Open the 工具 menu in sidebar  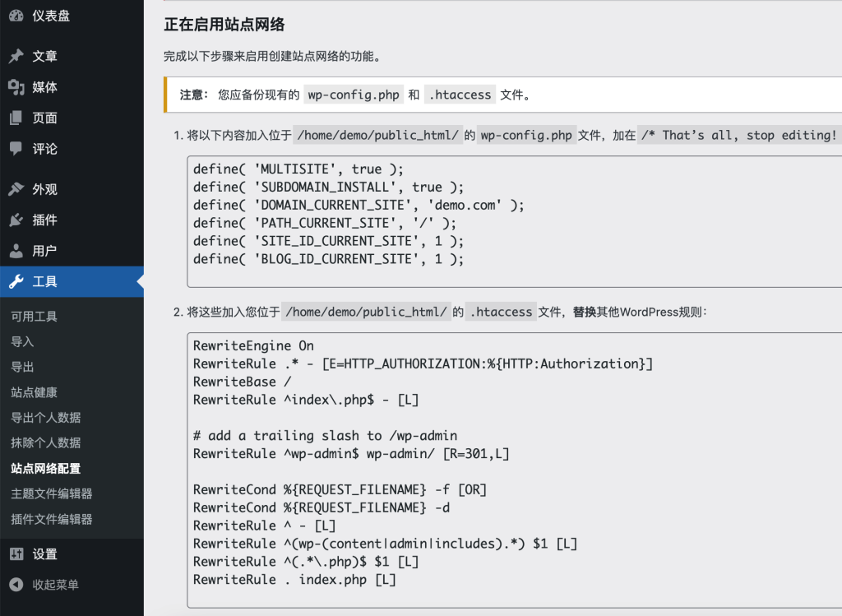(x=45, y=281)
